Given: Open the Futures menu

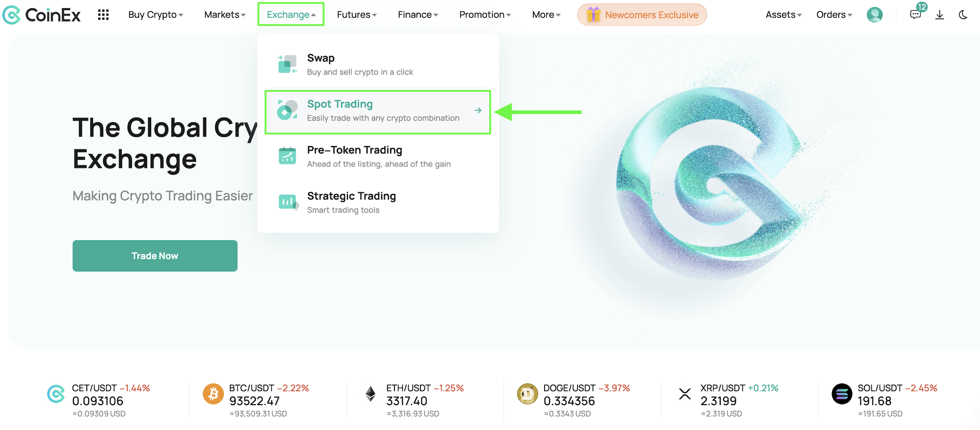Looking at the screenshot, I should pyautogui.click(x=357, y=15).
